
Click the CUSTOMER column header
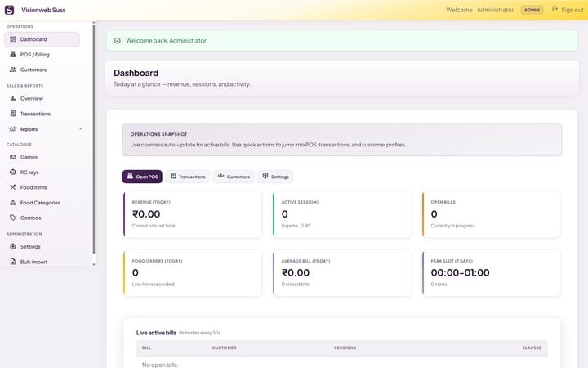pos(225,348)
